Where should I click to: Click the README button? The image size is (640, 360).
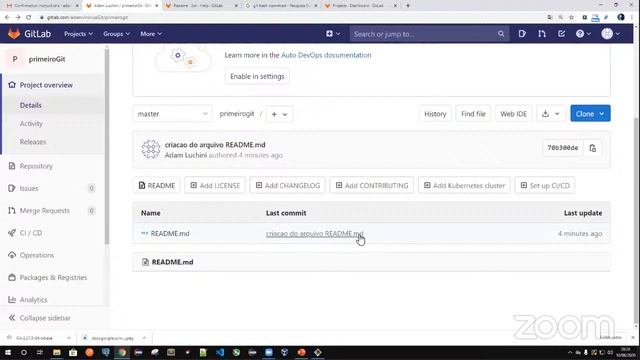pyautogui.click(x=157, y=185)
